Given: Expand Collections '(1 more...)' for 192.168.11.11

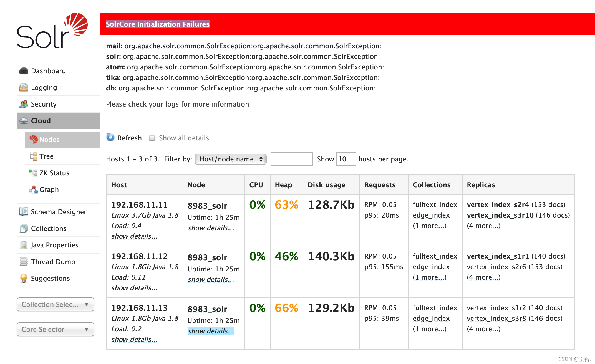Looking at the screenshot, I should tap(430, 226).
